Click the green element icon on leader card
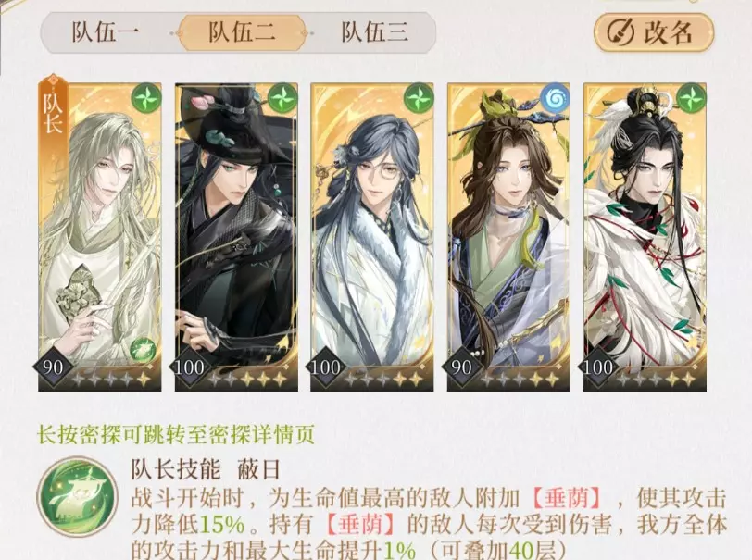The image size is (752, 560). 145,99
